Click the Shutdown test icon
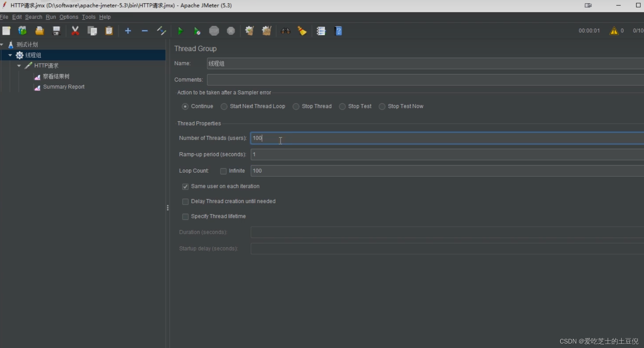644x348 pixels. point(231,31)
